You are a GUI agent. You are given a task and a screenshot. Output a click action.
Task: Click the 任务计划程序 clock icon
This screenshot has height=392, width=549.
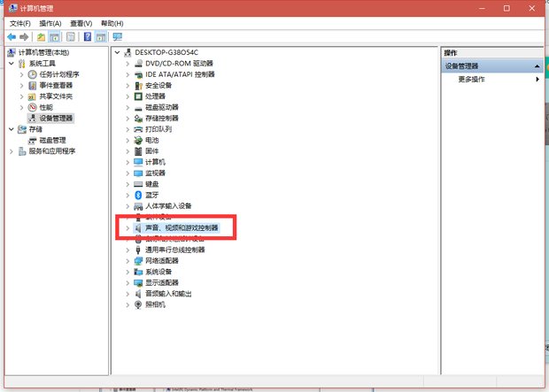pos(33,75)
